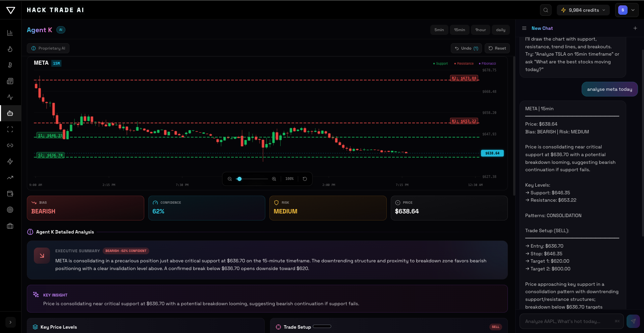Viewport: 644px width, 333px height.
Task: Select the robot Agent icon in sidebar
Action: (10, 113)
